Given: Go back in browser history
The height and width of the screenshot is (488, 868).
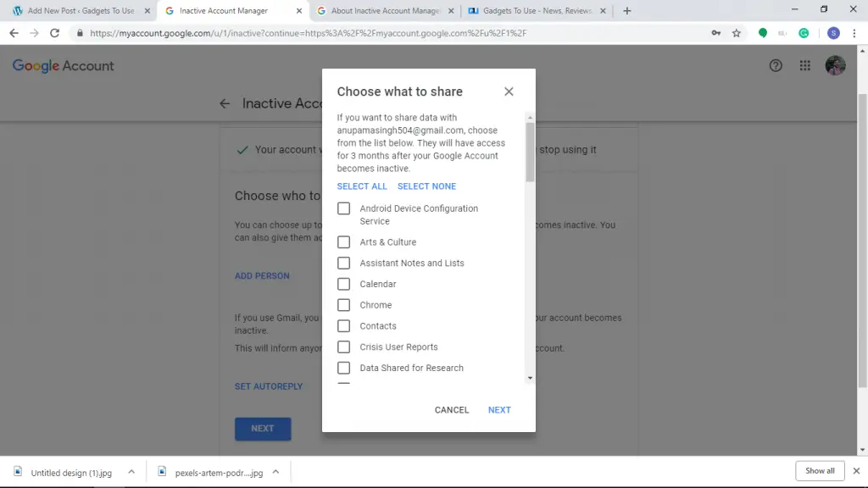Looking at the screenshot, I should click(x=14, y=33).
